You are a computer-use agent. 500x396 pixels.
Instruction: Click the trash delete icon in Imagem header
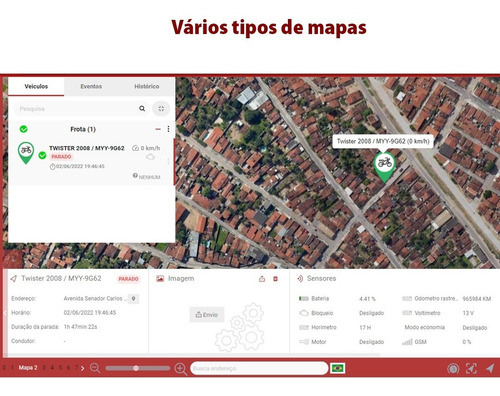click(275, 279)
